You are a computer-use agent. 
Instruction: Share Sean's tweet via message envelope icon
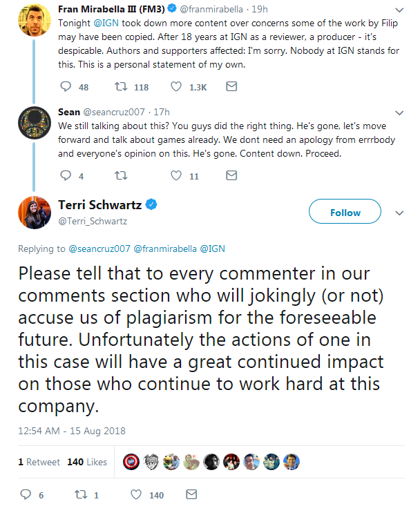click(x=231, y=175)
